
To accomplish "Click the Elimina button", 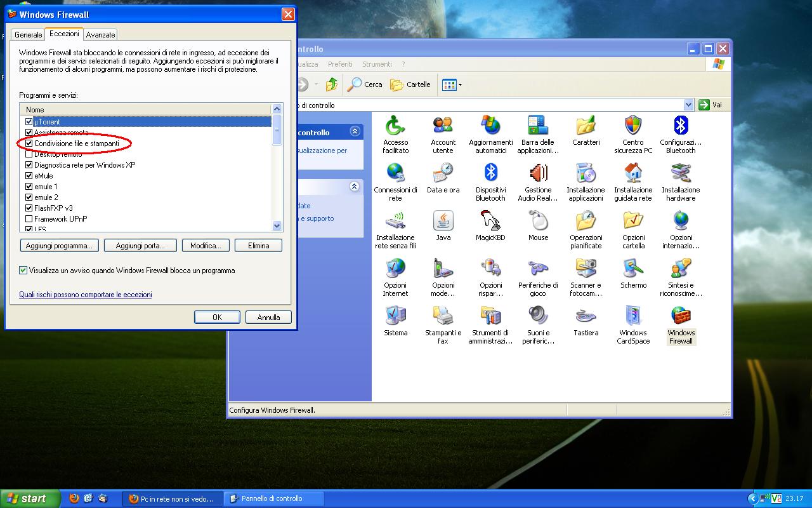I will pos(258,245).
